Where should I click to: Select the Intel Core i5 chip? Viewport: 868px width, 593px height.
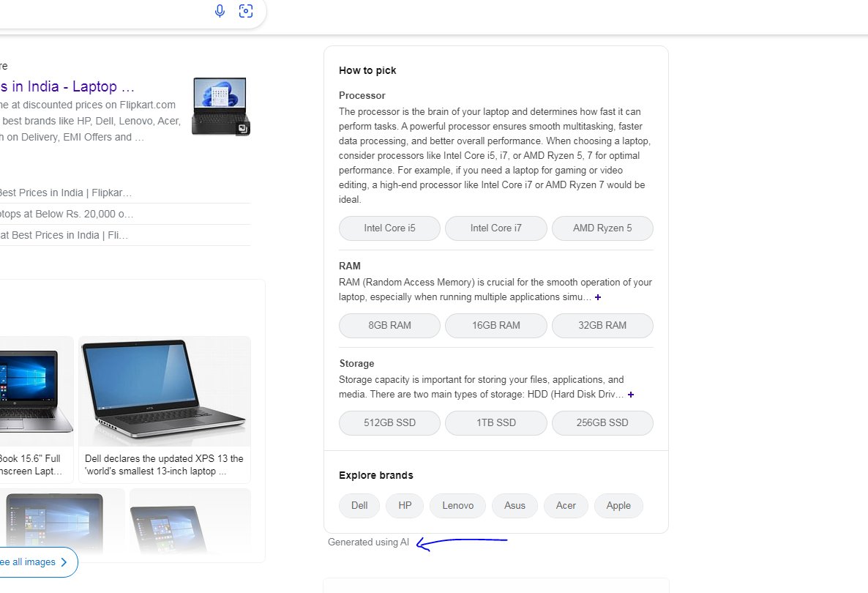(x=389, y=228)
